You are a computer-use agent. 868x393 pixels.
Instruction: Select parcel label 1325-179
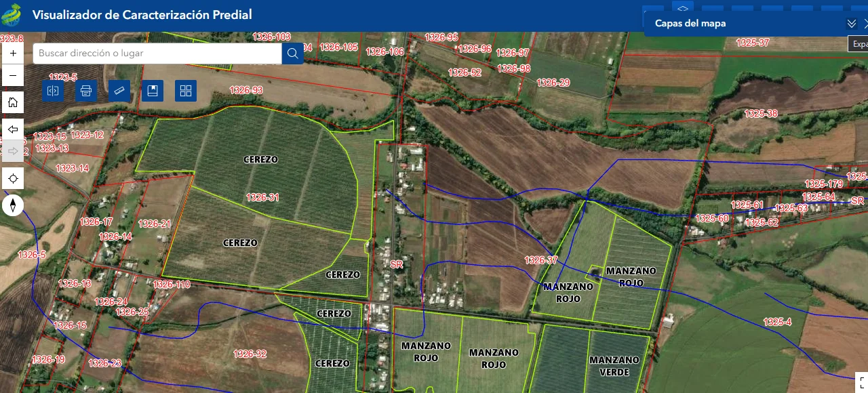pyautogui.click(x=824, y=184)
